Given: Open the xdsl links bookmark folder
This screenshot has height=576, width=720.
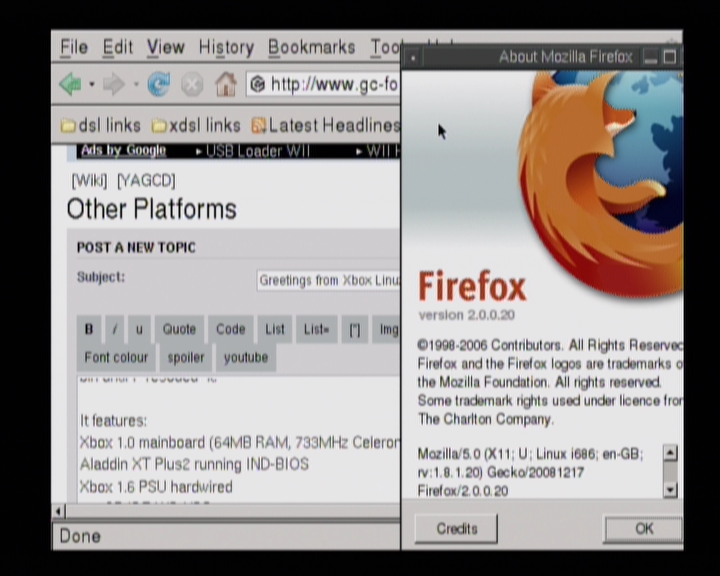Looking at the screenshot, I should click(x=196, y=125).
